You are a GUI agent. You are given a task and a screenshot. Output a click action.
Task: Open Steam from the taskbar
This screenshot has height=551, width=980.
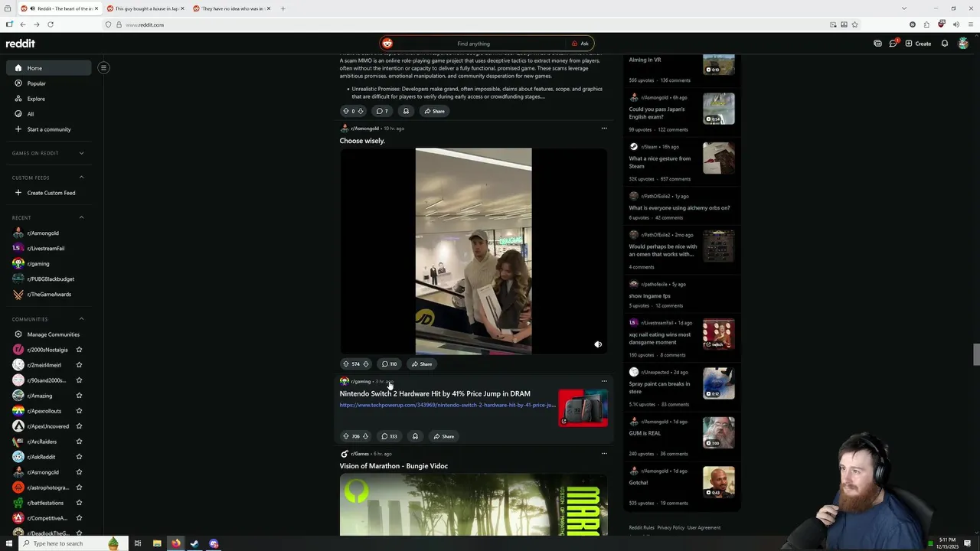194,543
